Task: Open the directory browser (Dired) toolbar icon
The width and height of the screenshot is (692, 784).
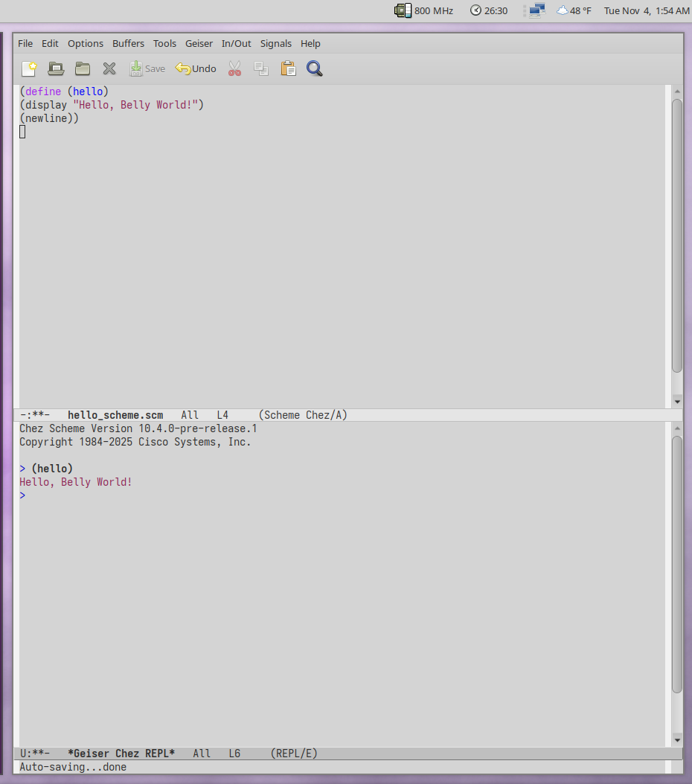Action: coord(83,68)
